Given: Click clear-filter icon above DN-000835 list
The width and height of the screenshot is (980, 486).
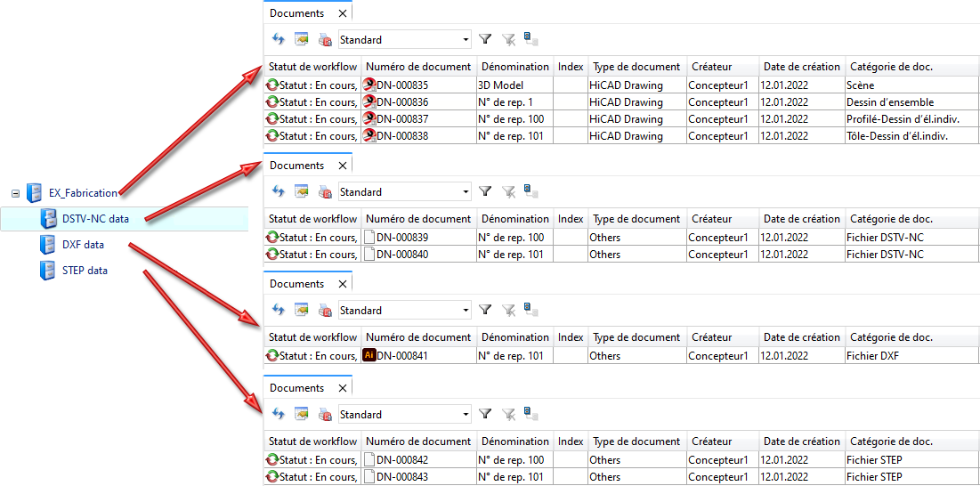Looking at the screenshot, I should [x=509, y=39].
